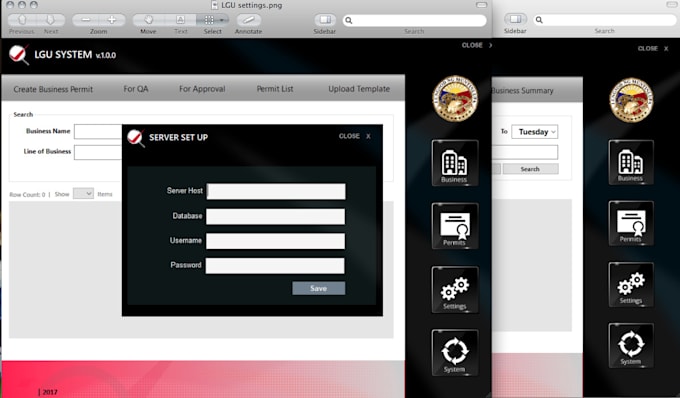This screenshot has width=680, height=398.
Task: Open the Business module in left window
Action: point(454,163)
